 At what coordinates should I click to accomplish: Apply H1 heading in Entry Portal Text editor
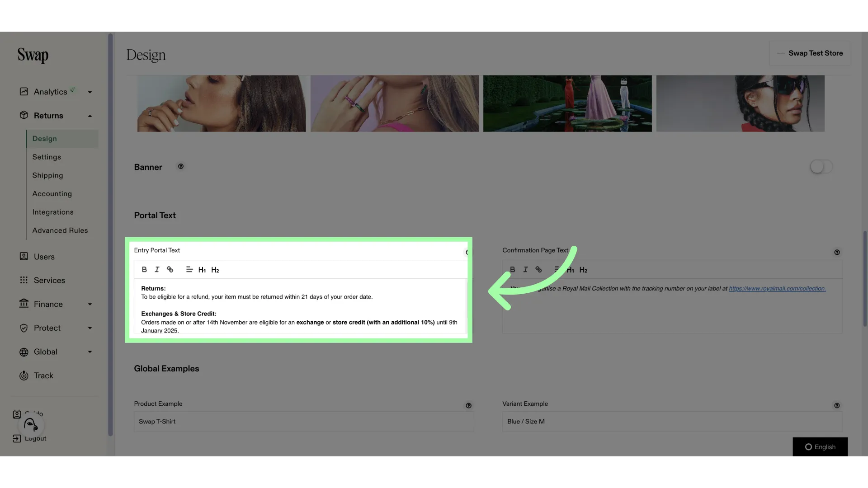202,270
